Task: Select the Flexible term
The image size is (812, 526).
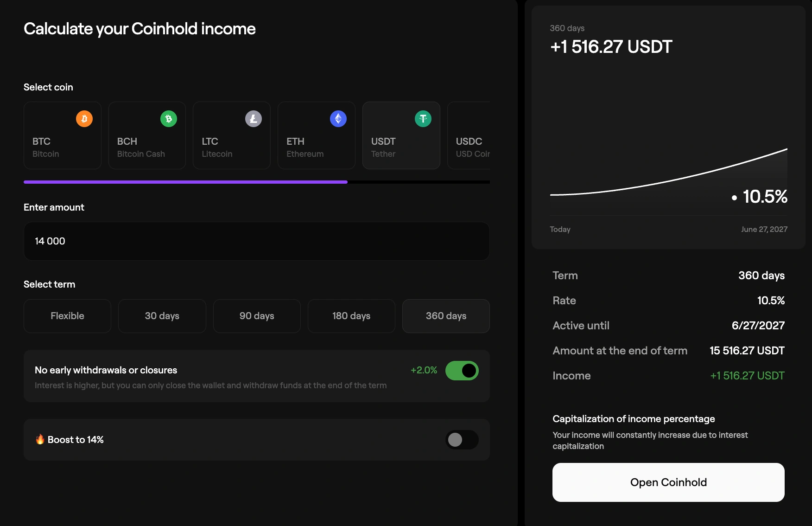Action: click(x=67, y=316)
